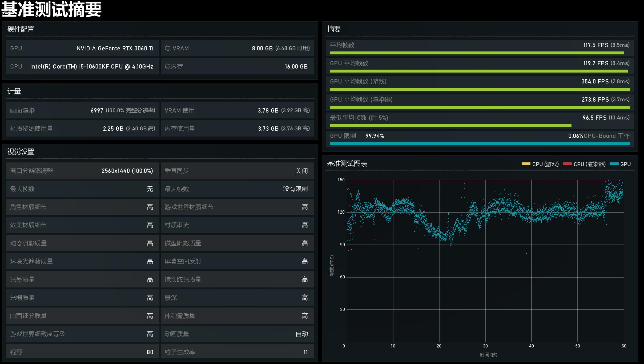Open the 硬件配置 section header
Viewport: 644px width, 364px height.
point(21,29)
